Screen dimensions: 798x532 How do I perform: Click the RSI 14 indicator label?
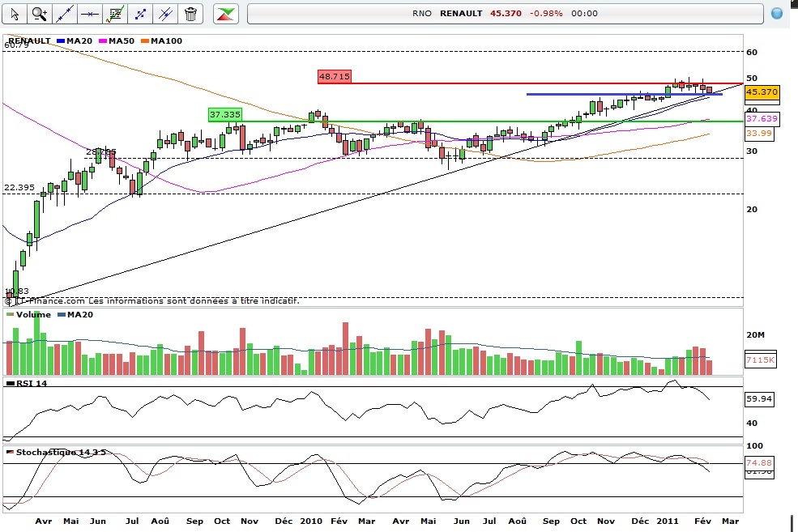pos(32,383)
